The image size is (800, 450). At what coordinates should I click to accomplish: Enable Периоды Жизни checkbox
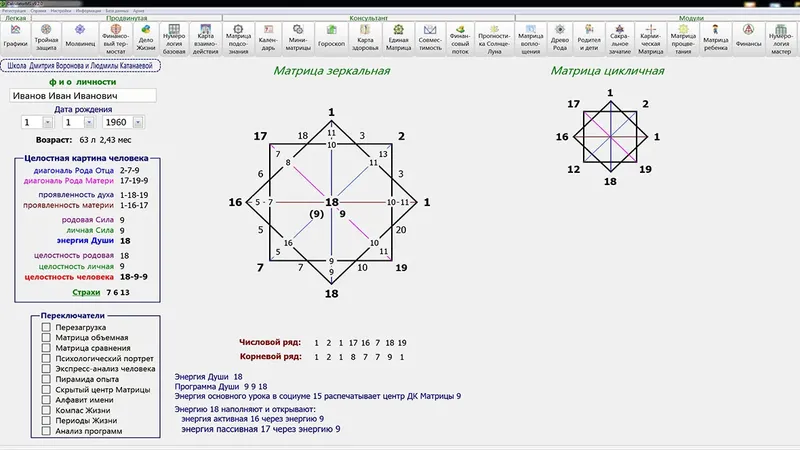(x=46, y=420)
